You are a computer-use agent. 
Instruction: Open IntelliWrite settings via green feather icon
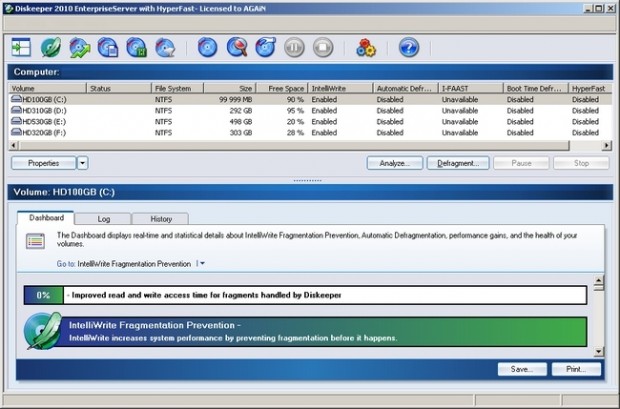51,47
